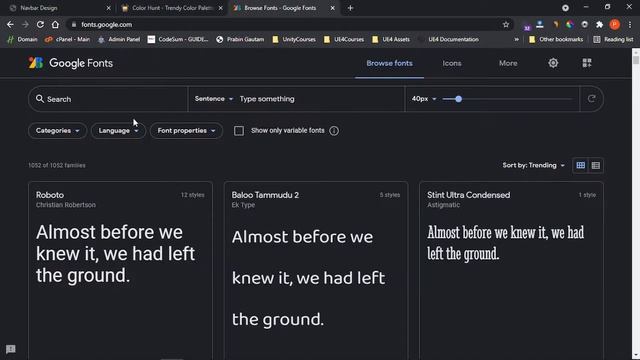
Task: Click the search magnifier icon
Action: pos(40,99)
